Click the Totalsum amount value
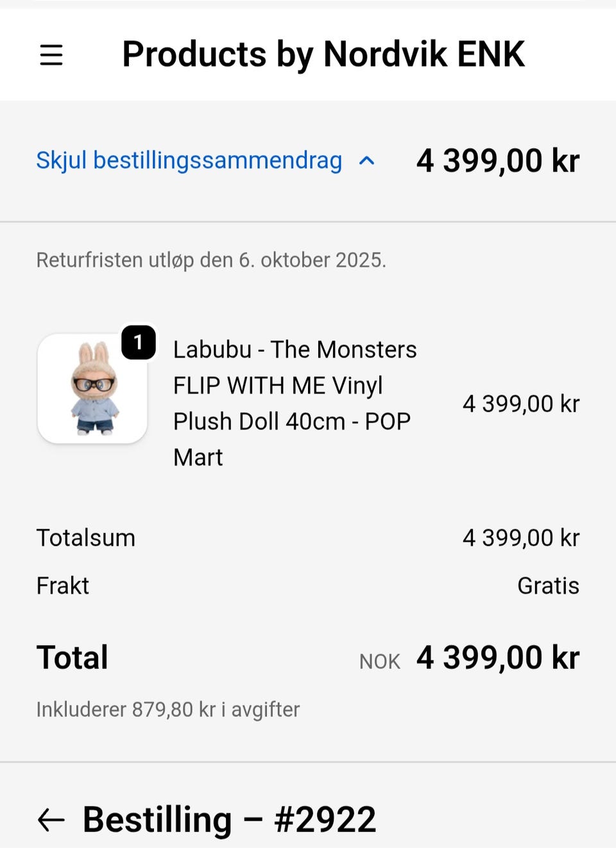The width and height of the screenshot is (616, 848). (x=520, y=538)
